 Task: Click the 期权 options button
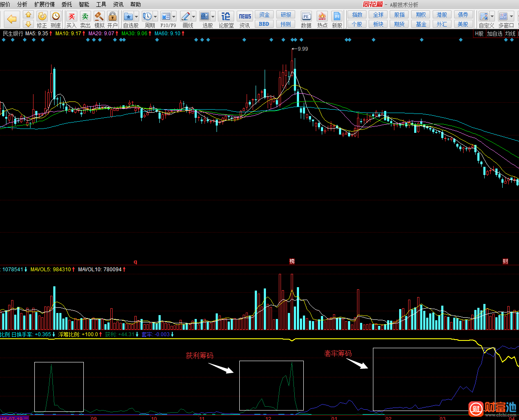pyautogui.click(x=421, y=15)
